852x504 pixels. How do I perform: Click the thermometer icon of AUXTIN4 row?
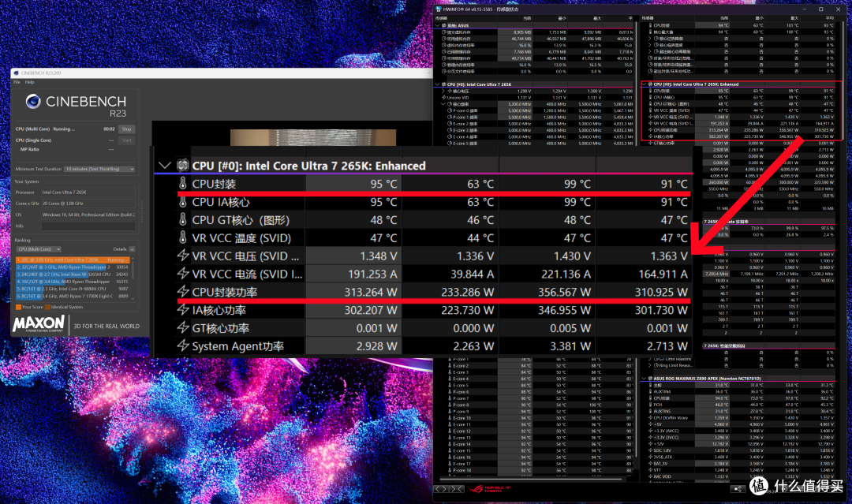pos(650,391)
